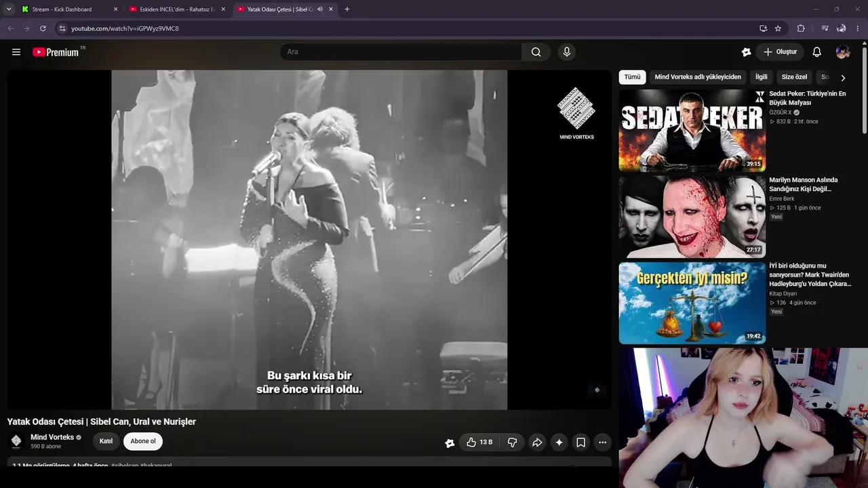Click the 590 B abone subscriber count
Screen dimensions: 868x488
pos(45,447)
